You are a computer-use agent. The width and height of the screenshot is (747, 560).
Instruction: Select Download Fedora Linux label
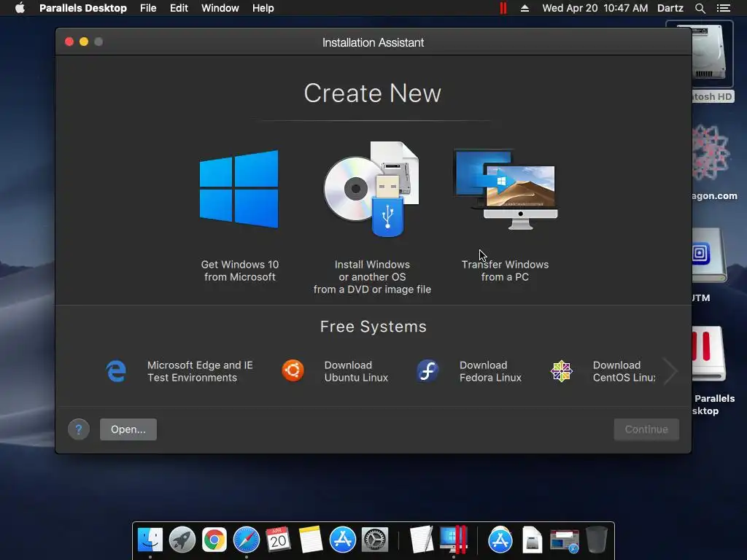(x=491, y=371)
